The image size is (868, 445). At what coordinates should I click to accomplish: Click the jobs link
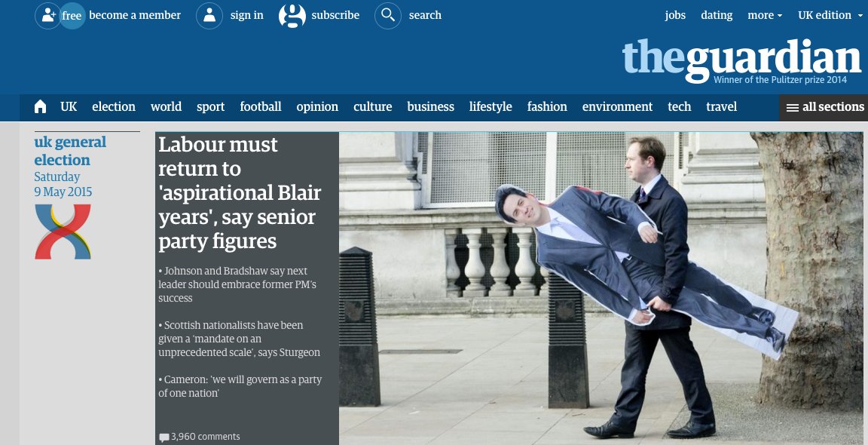click(x=675, y=16)
